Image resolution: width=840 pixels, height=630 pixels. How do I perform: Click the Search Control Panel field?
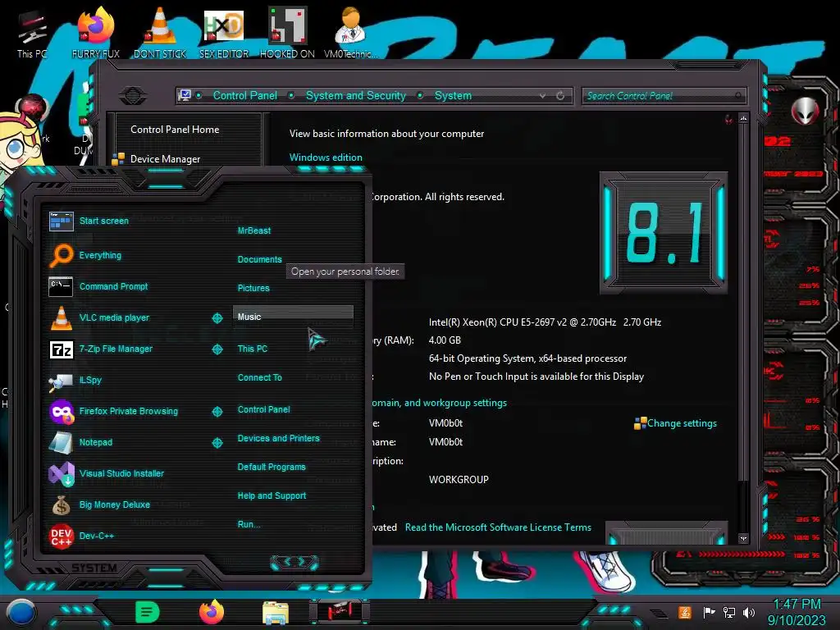[663, 96]
